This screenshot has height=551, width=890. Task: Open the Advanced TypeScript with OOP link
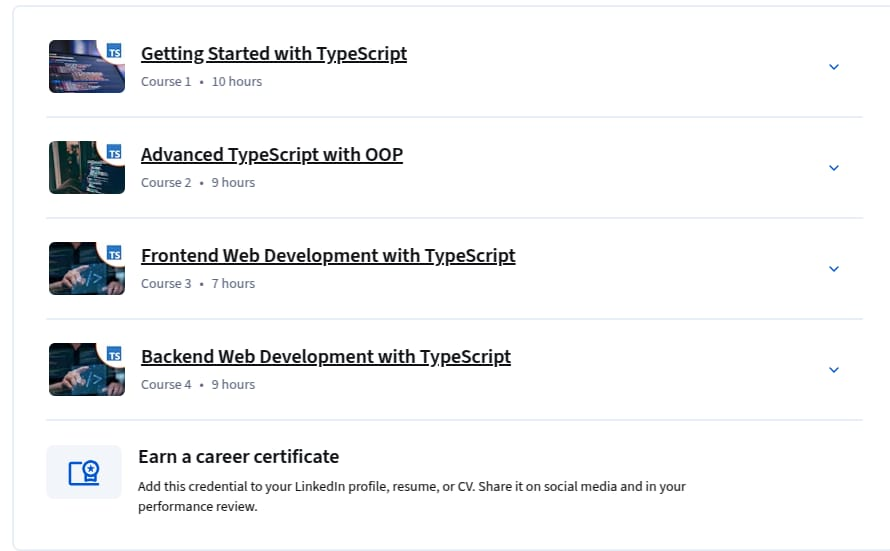(x=271, y=155)
